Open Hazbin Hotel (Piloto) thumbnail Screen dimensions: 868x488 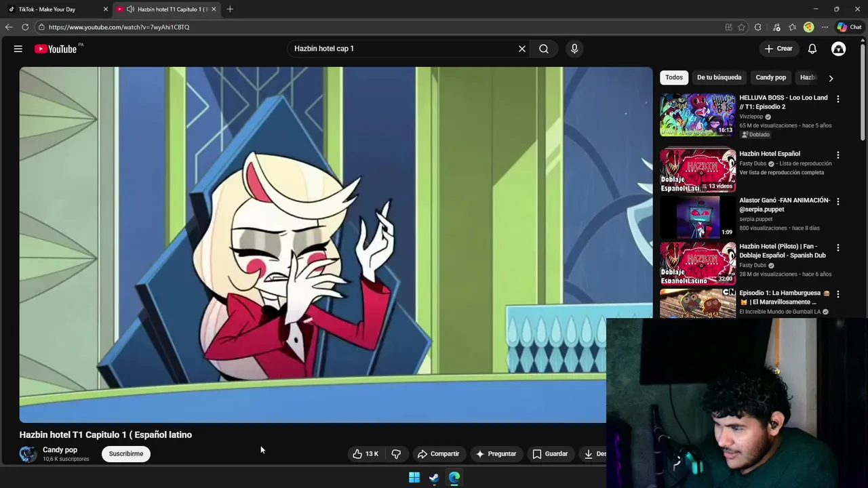pos(698,264)
